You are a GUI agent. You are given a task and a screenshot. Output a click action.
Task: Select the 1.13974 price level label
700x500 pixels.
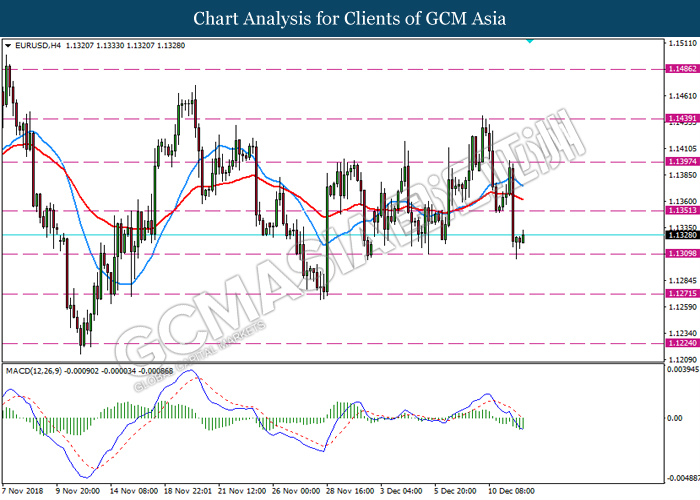tap(682, 162)
